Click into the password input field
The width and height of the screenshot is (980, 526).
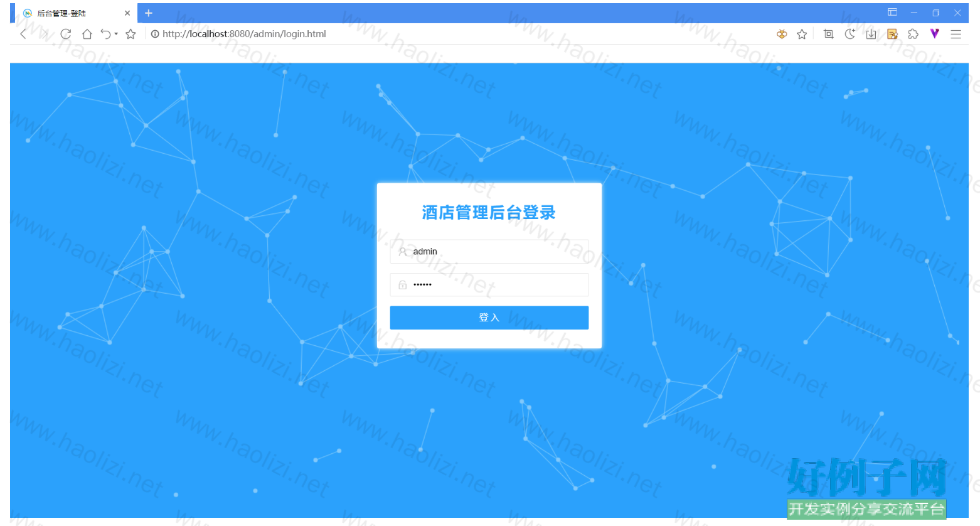pyautogui.click(x=496, y=285)
